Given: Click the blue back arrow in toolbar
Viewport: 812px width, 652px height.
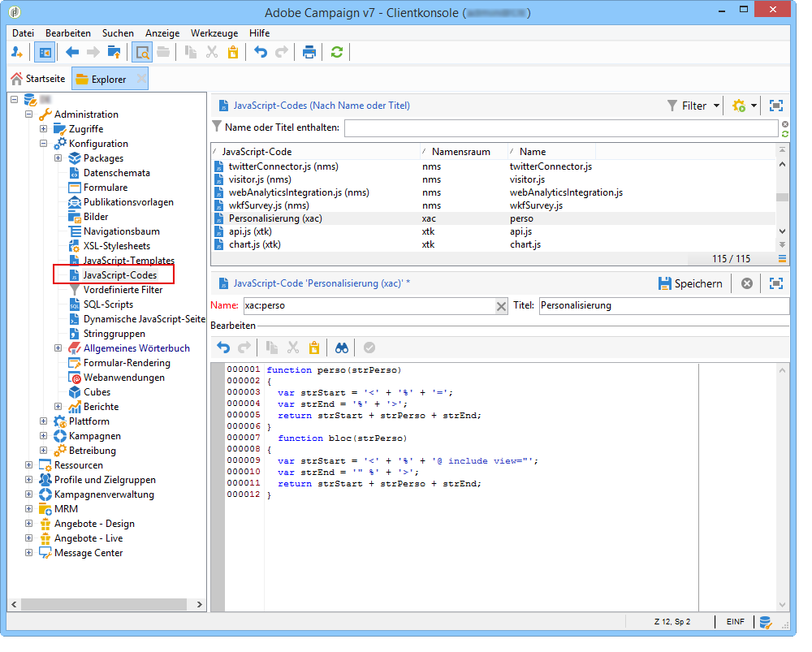Looking at the screenshot, I should click(x=72, y=53).
